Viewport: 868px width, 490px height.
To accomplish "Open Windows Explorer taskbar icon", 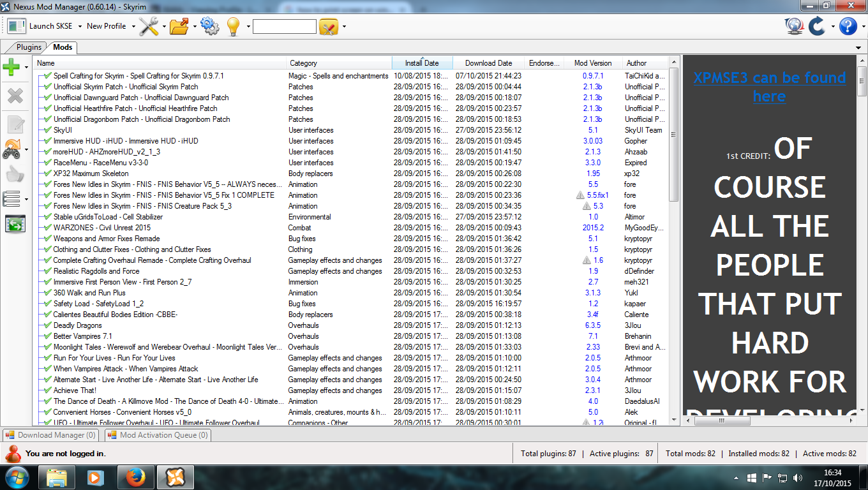I will click(57, 477).
